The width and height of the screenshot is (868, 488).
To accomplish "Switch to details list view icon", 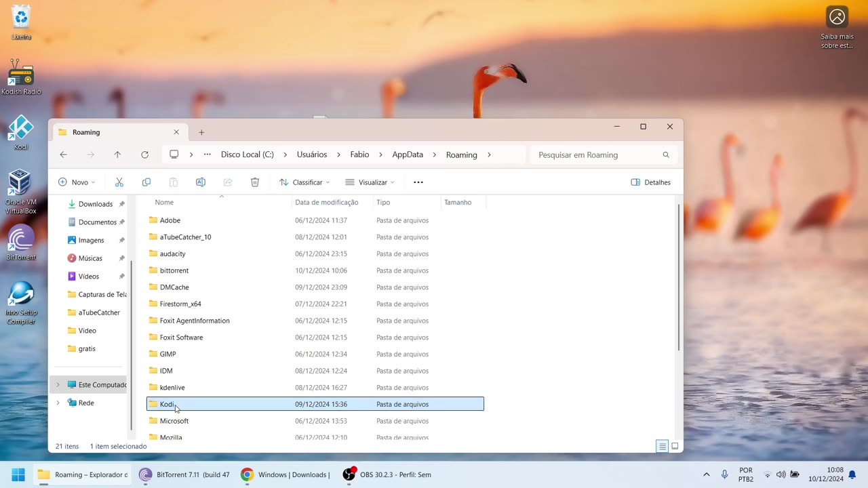I will (662, 446).
